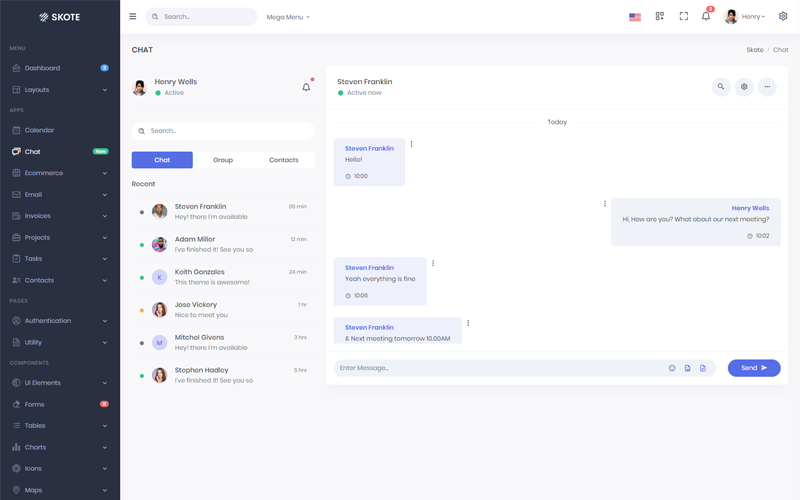Select US flag language selector
The image size is (800, 500).
[x=635, y=17]
